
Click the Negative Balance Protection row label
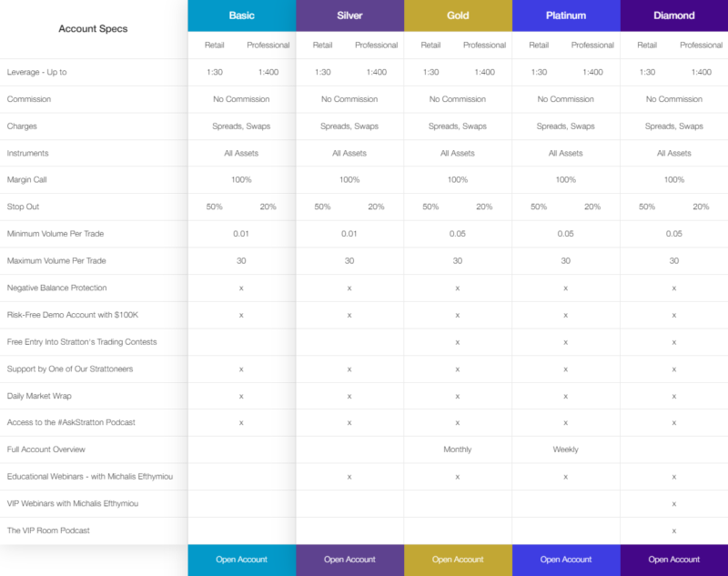coord(56,288)
